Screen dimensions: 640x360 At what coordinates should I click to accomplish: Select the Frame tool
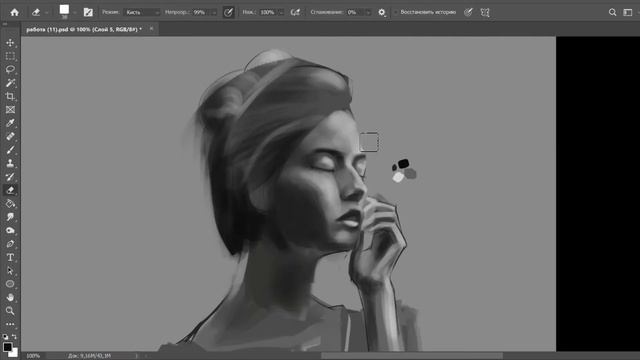click(x=10, y=110)
